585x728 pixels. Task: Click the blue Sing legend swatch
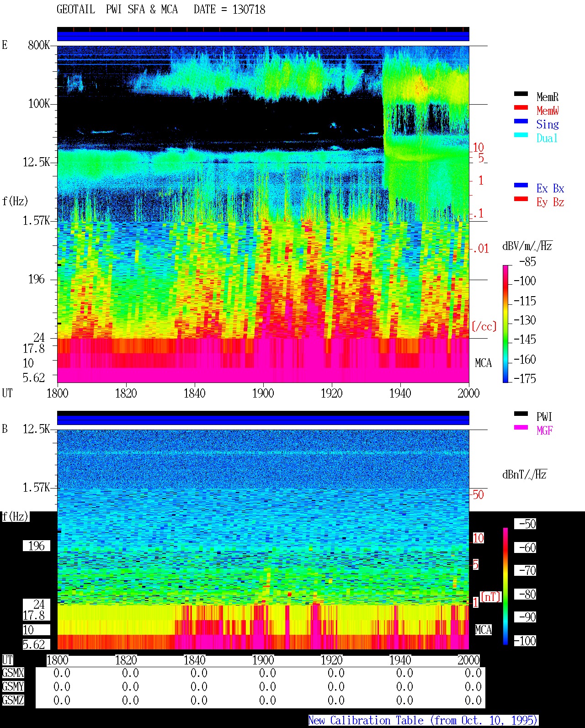tap(521, 122)
